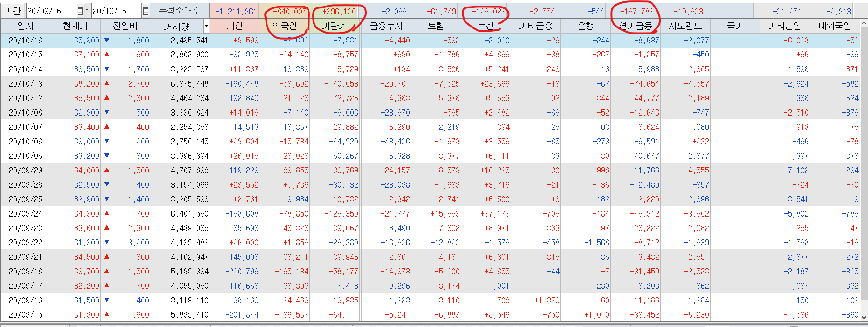Click the red up-arrow indicator in the 20/10/15 row
Screen dimensions: 868x327
[107, 54]
